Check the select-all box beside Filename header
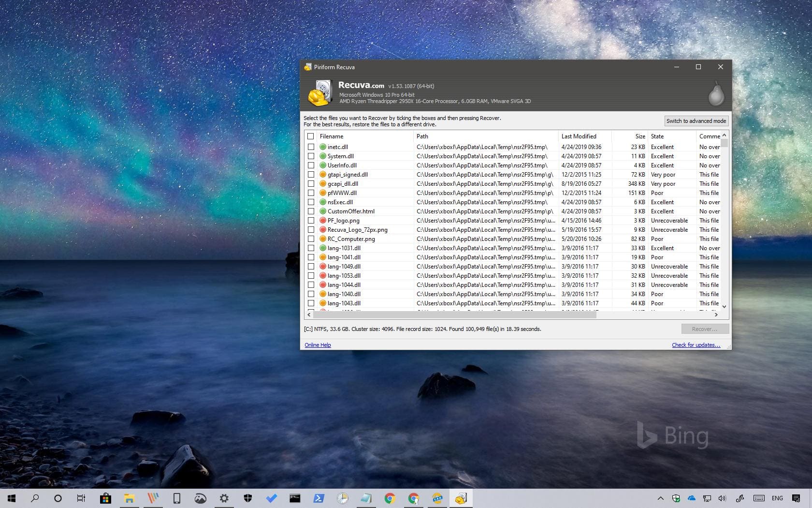812x508 pixels. click(311, 136)
